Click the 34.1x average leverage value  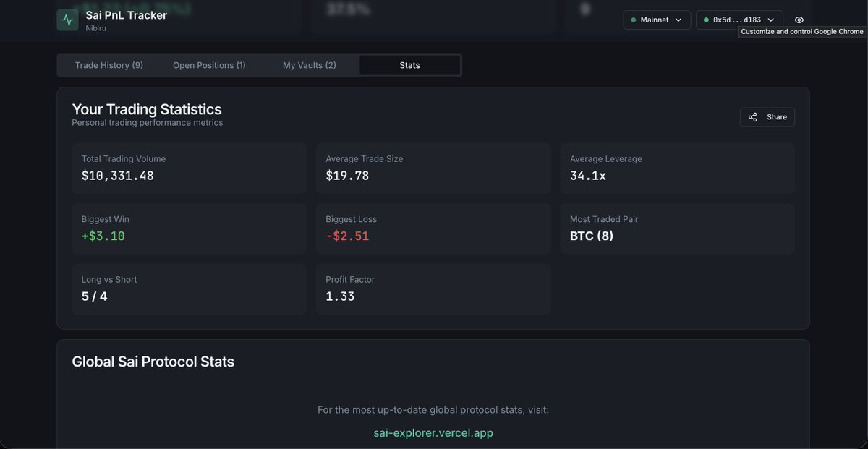[x=588, y=176]
